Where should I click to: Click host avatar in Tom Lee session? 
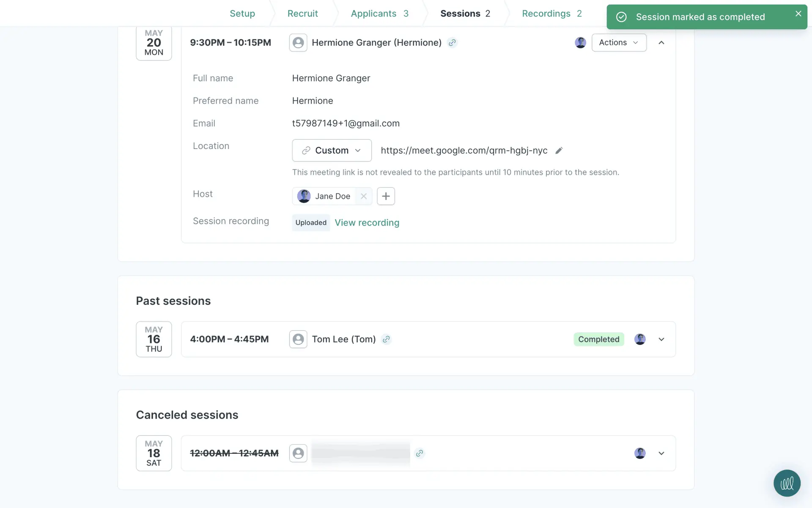point(640,339)
